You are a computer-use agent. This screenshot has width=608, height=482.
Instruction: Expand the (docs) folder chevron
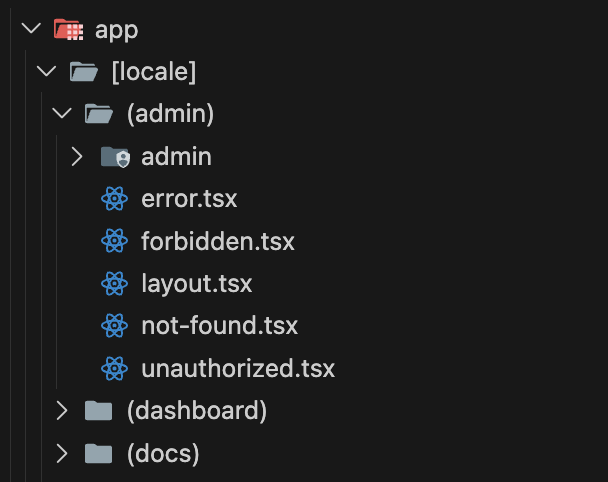coord(62,453)
